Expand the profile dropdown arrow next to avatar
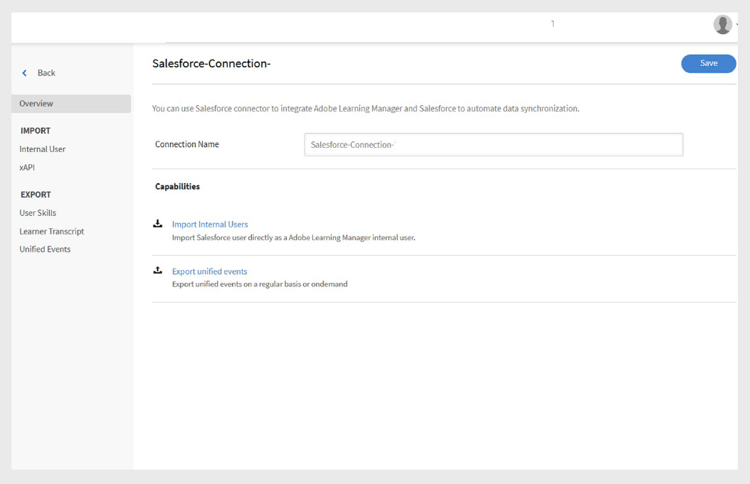 click(737, 24)
